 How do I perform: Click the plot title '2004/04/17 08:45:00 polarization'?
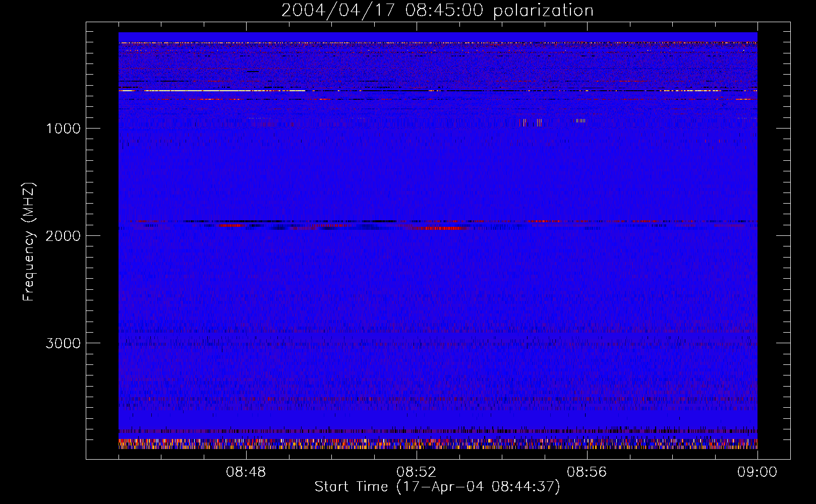point(437,10)
